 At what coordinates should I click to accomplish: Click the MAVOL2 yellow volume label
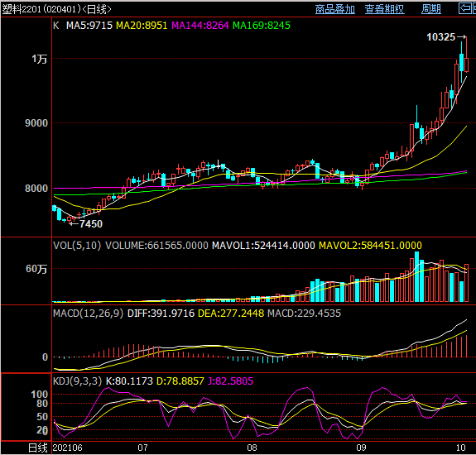tap(370, 246)
